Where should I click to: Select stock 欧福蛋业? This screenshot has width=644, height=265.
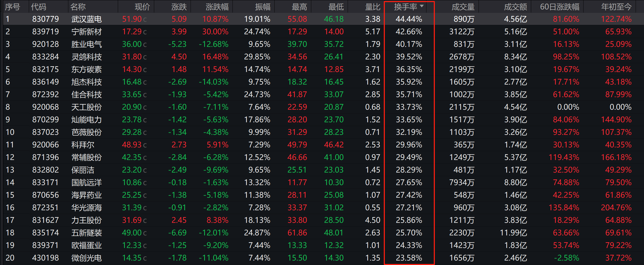pos(87,245)
